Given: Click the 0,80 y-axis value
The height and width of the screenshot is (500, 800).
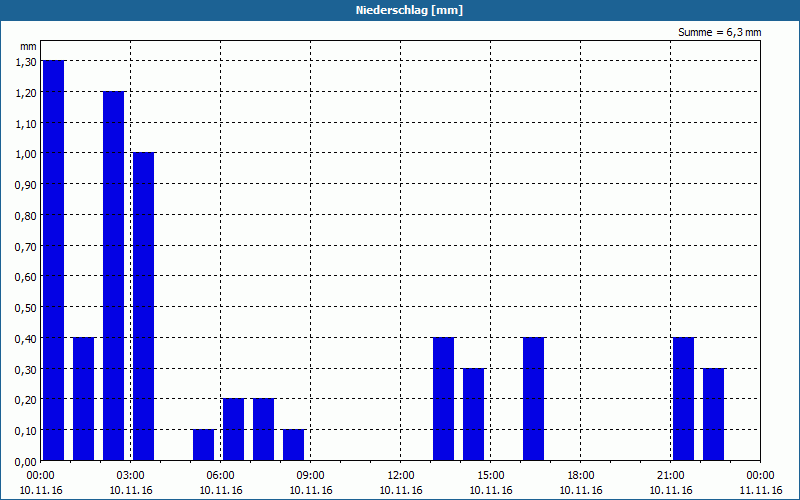Looking at the screenshot, I should click(x=26, y=216).
